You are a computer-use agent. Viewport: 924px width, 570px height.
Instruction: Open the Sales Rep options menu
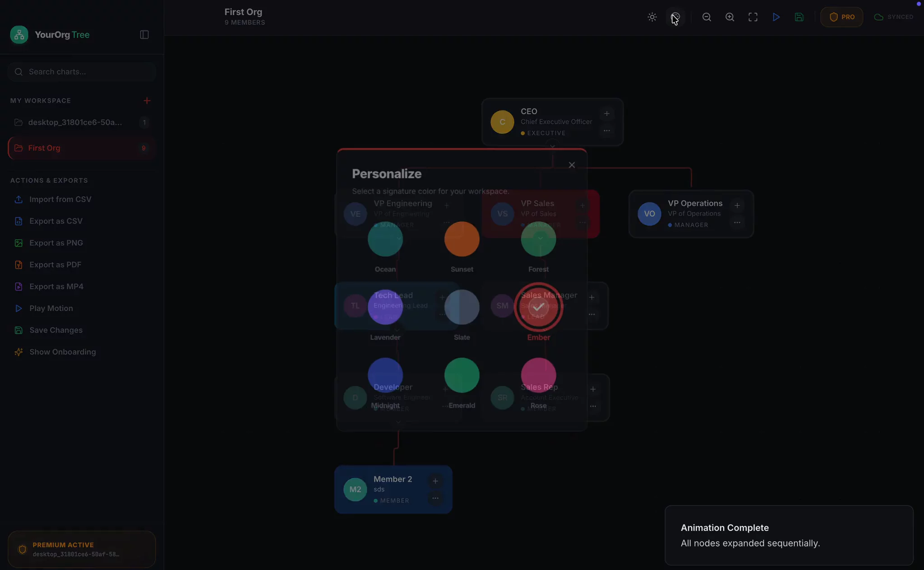(x=593, y=406)
